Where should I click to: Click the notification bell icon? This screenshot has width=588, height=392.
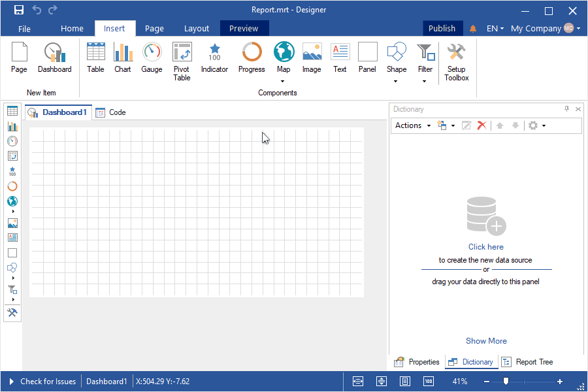pos(473,29)
